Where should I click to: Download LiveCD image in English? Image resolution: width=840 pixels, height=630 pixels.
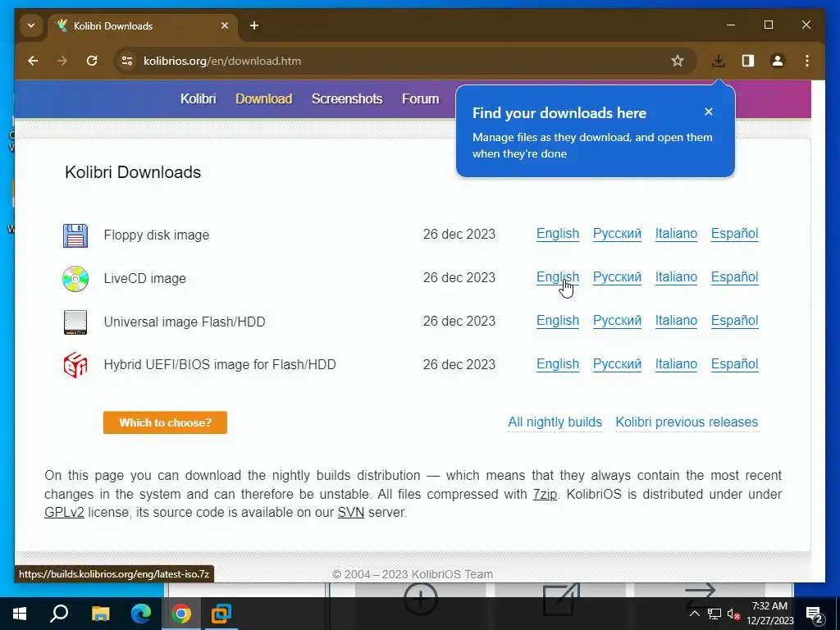(558, 277)
